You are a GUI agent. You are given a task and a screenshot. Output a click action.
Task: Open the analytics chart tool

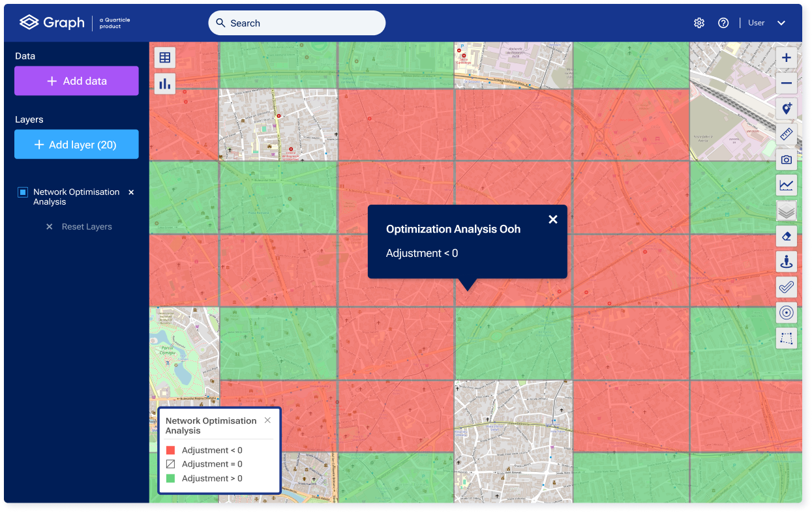(x=786, y=185)
